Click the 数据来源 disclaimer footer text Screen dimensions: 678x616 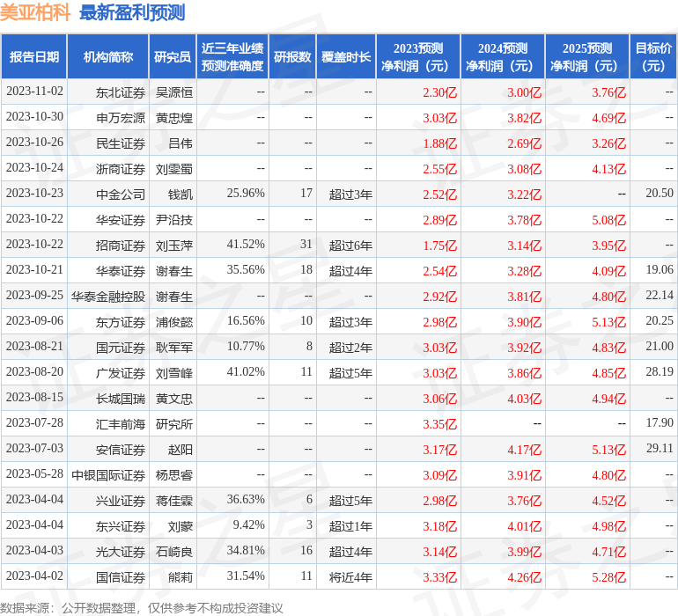pos(142,608)
